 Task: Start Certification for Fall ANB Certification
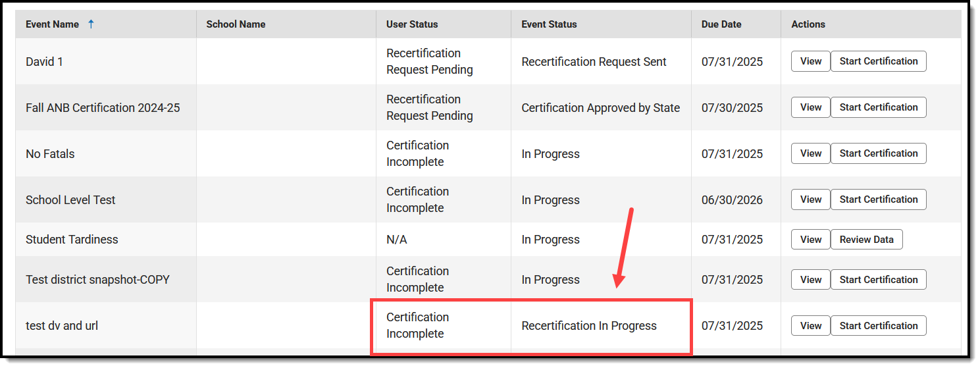pyautogui.click(x=879, y=107)
